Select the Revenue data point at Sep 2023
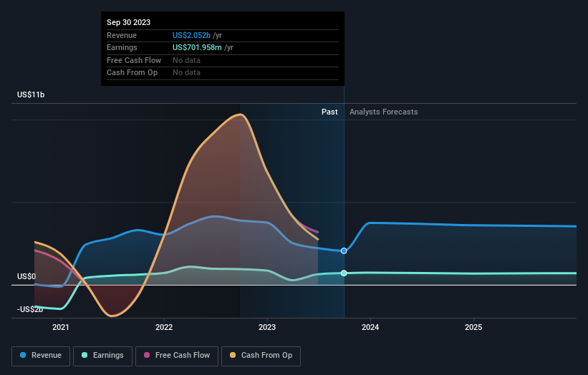The image size is (588, 375). point(344,251)
